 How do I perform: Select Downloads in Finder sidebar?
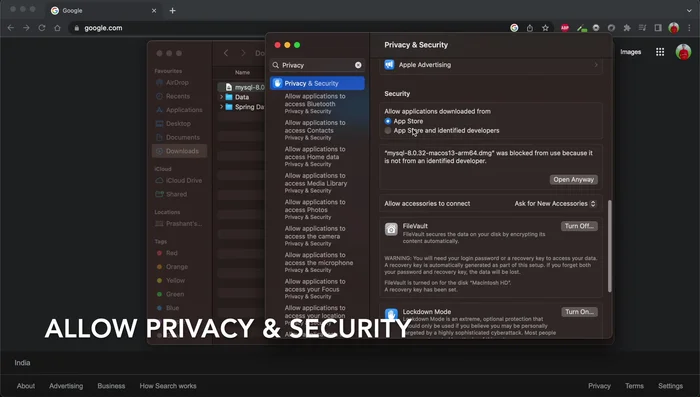point(179,151)
